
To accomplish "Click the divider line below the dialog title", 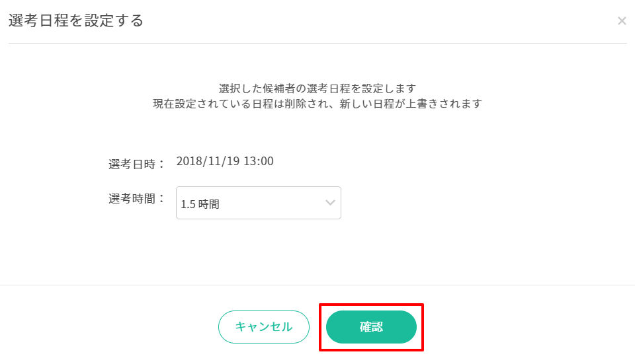I will [317, 44].
